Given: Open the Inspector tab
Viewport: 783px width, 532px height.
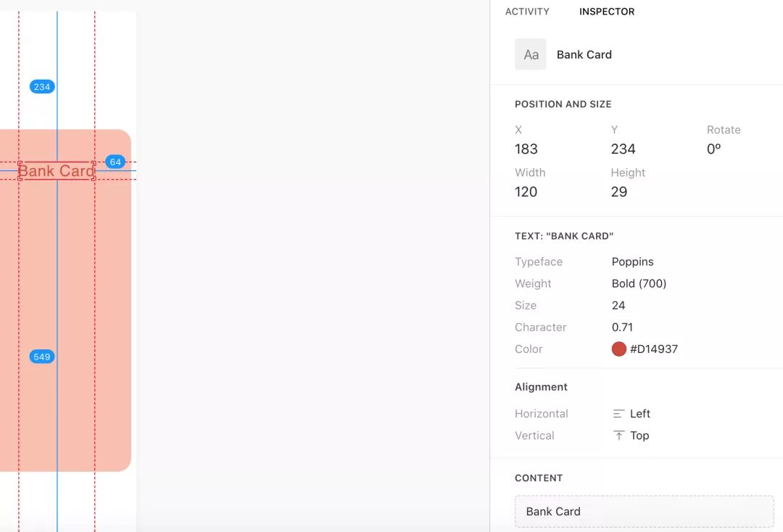Looking at the screenshot, I should click(x=607, y=12).
